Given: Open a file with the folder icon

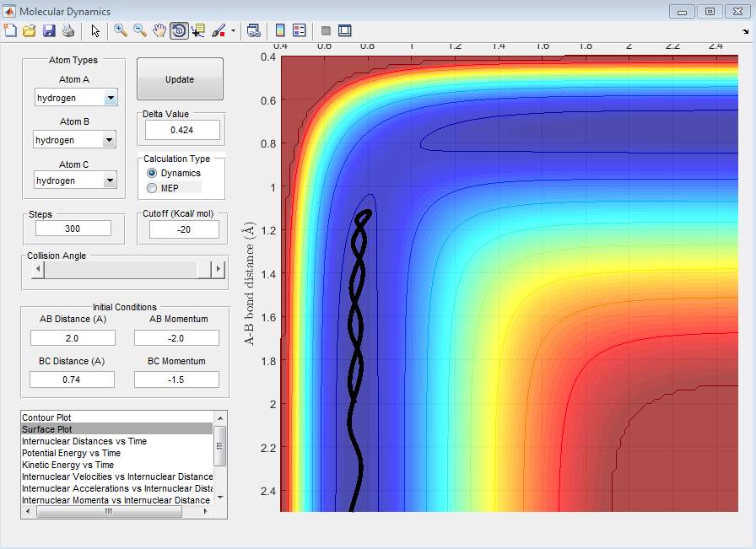Looking at the screenshot, I should (30, 30).
